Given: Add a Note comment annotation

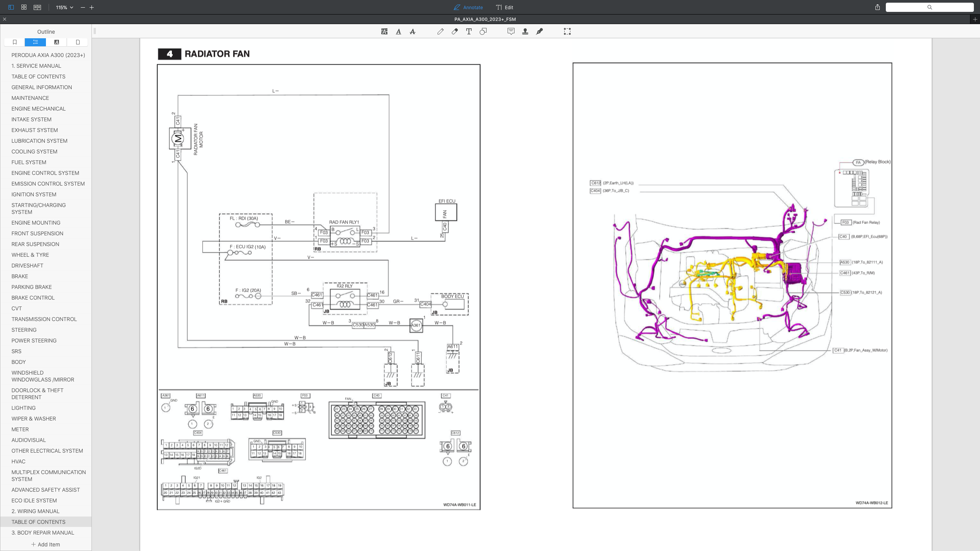Looking at the screenshot, I should coord(511,31).
